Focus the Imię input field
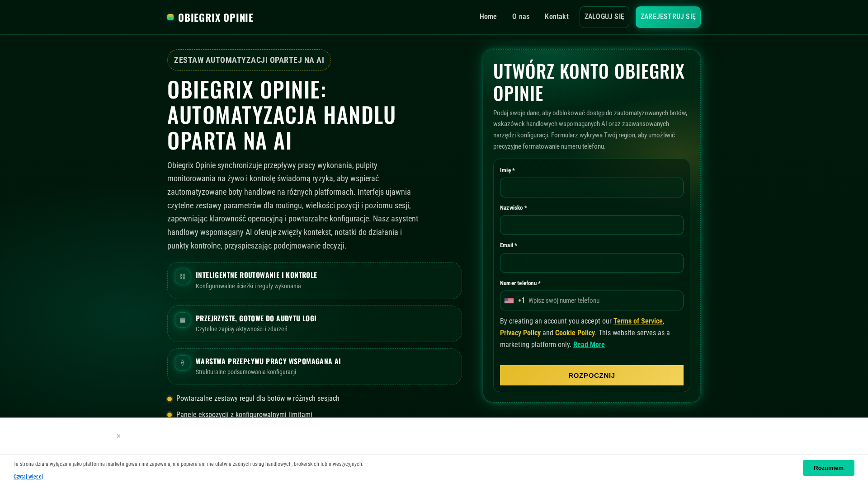868x488 pixels. click(592, 188)
